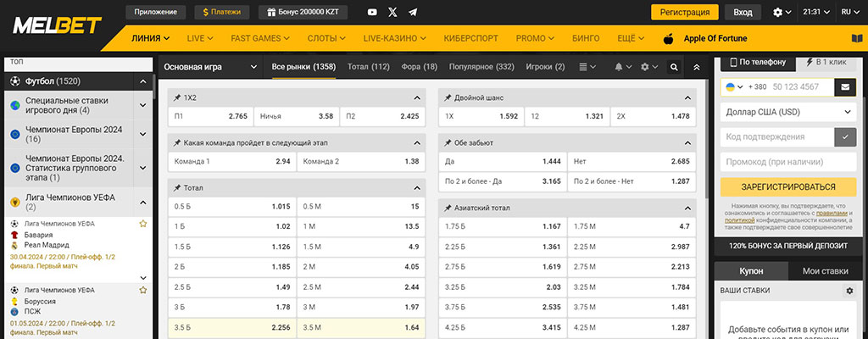This screenshot has width=868, height=339.
Task: Collapse Лига Чемпионов УЕФА league
Action: [x=142, y=203]
